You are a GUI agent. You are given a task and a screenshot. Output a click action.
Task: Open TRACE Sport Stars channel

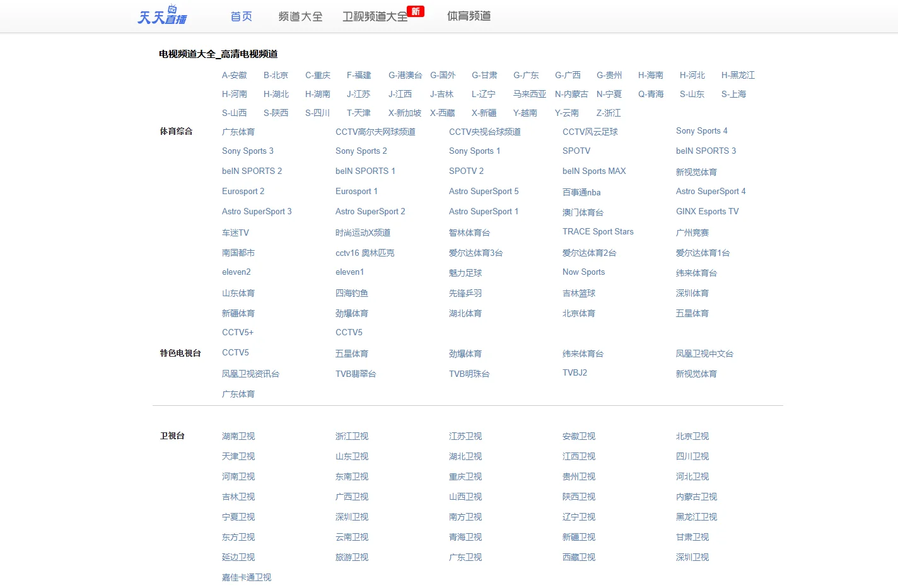pyautogui.click(x=598, y=231)
